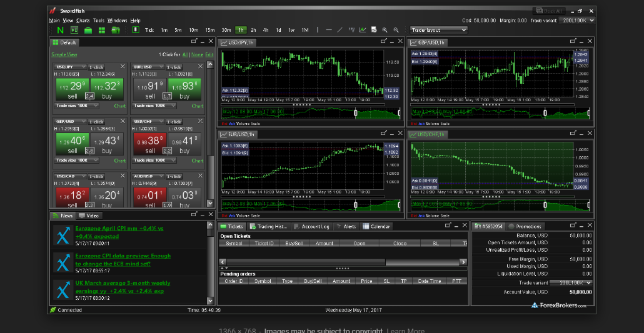Click the green briefcase toolbar icon

click(x=88, y=30)
